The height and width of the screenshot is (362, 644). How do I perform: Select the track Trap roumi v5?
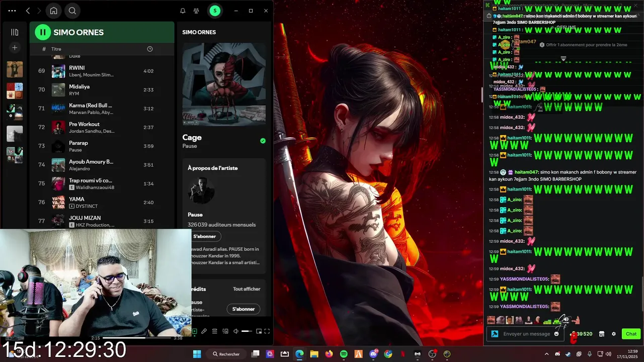102,184
